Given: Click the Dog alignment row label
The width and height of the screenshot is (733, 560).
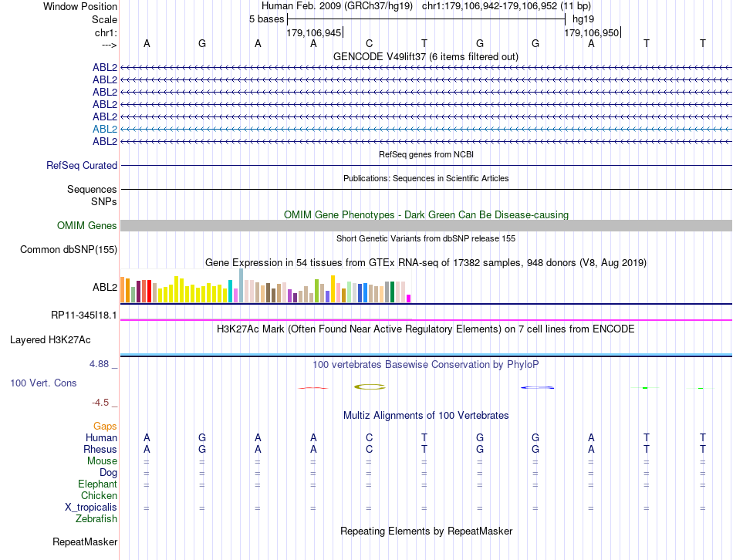Looking at the screenshot, I should pyautogui.click(x=108, y=473).
